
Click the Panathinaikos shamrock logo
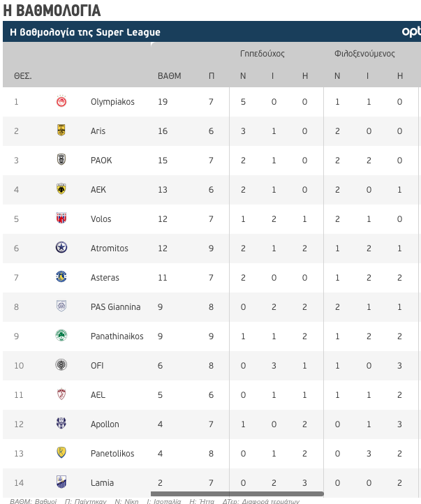click(x=61, y=335)
